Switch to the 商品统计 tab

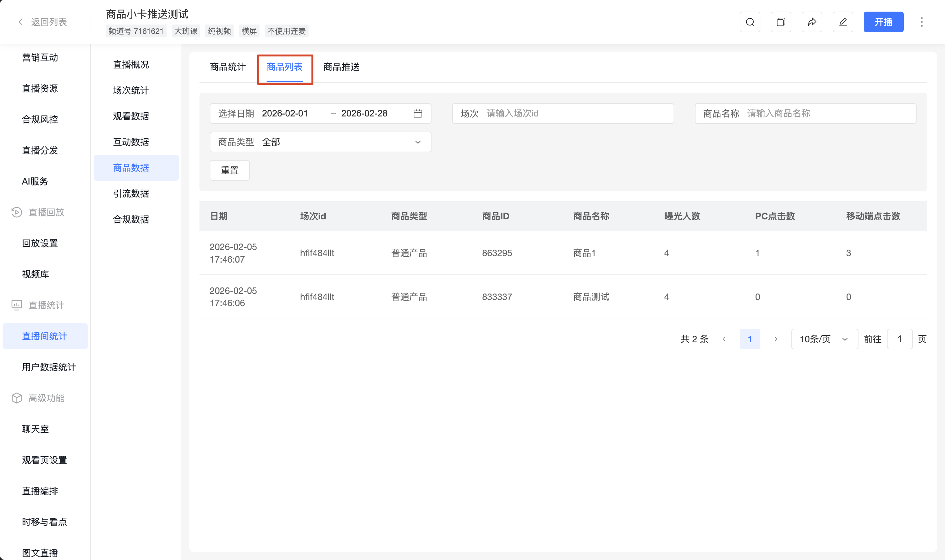[228, 67]
